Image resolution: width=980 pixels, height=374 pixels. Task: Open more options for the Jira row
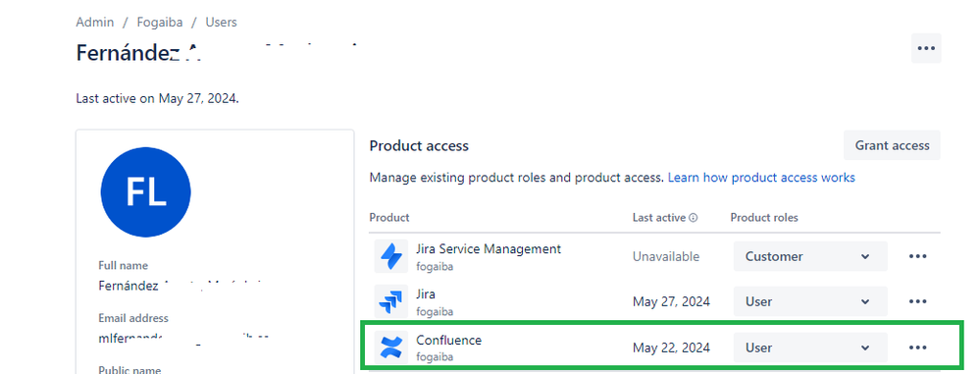[917, 301]
